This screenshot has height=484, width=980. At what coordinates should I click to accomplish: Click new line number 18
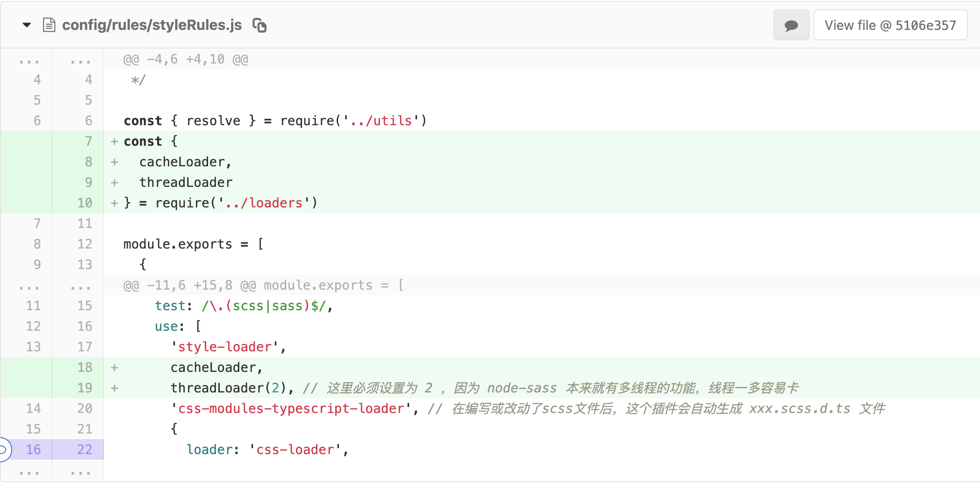coord(85,368)
